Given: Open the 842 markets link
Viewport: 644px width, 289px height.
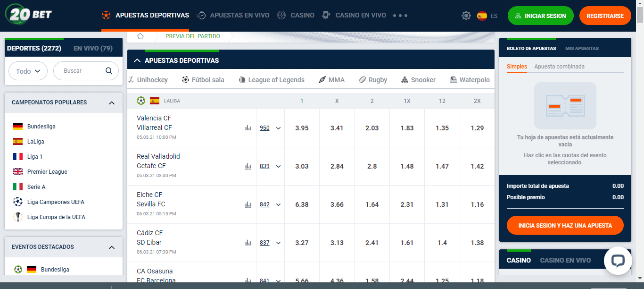Looking at the screenshot, I should 264,204.
